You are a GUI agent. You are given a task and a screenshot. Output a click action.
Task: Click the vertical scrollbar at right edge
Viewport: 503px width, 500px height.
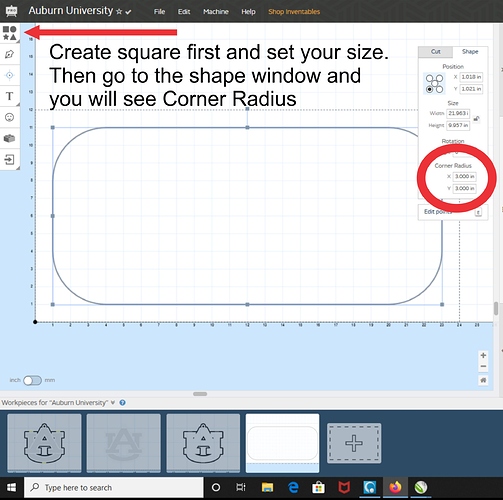(x=496, y=308)
